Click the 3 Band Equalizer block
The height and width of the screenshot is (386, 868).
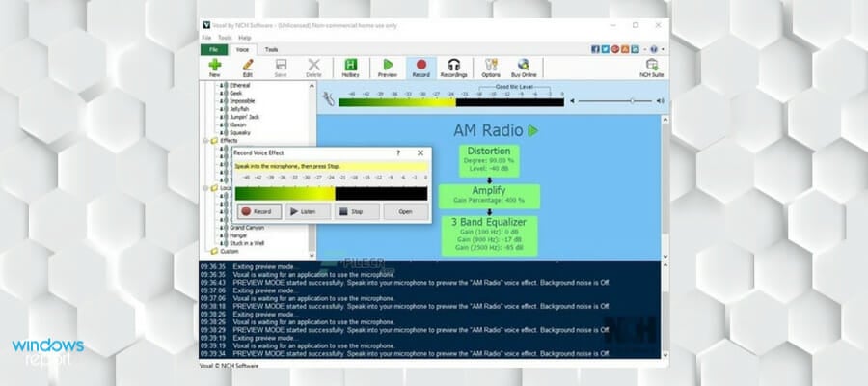[489, 235]
